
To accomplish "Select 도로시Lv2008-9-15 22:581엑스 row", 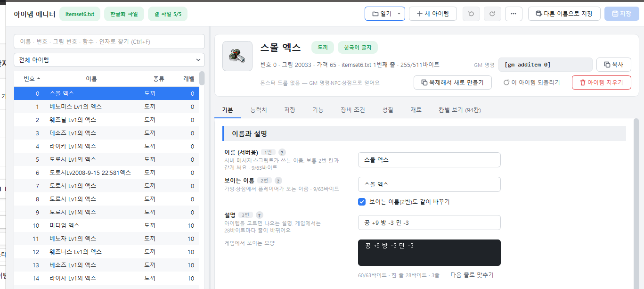I will pos(106,173).
